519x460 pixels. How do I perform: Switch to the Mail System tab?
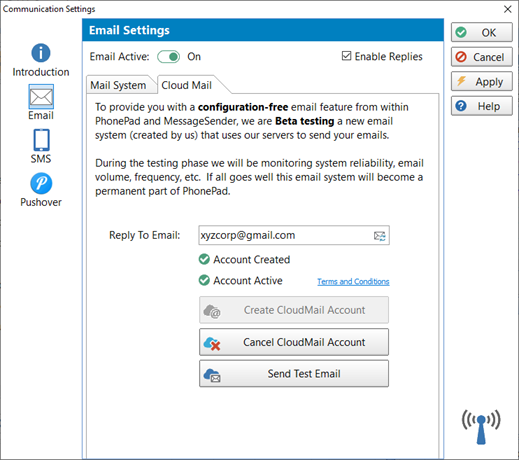coord(118,85)
